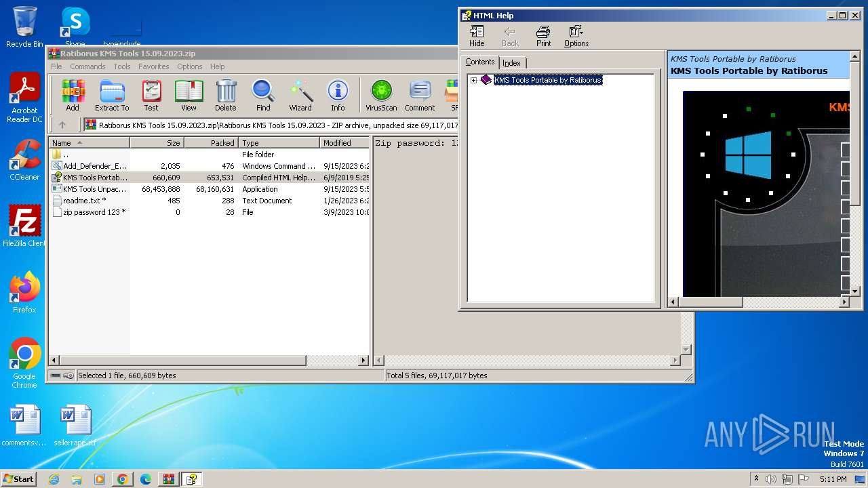Open Firefox desktop shortcut
The image size is (868, 488).
(x=24, y=293)
